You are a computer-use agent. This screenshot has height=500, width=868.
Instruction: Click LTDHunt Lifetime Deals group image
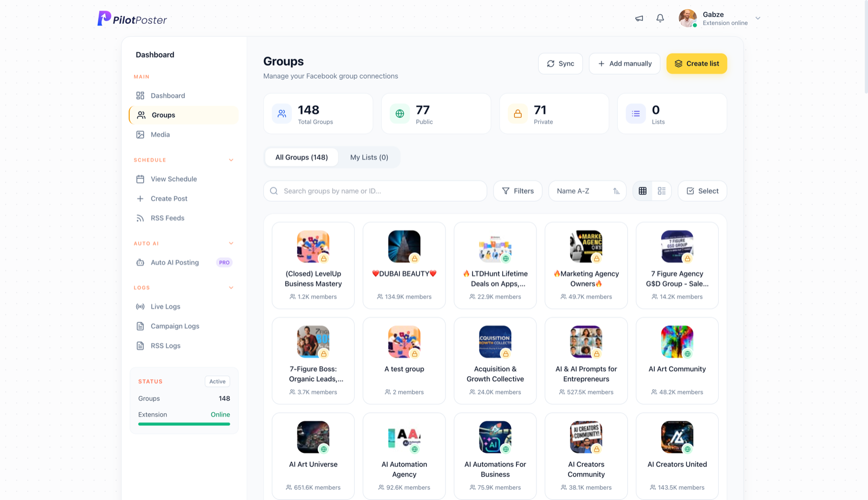[495, 246]
